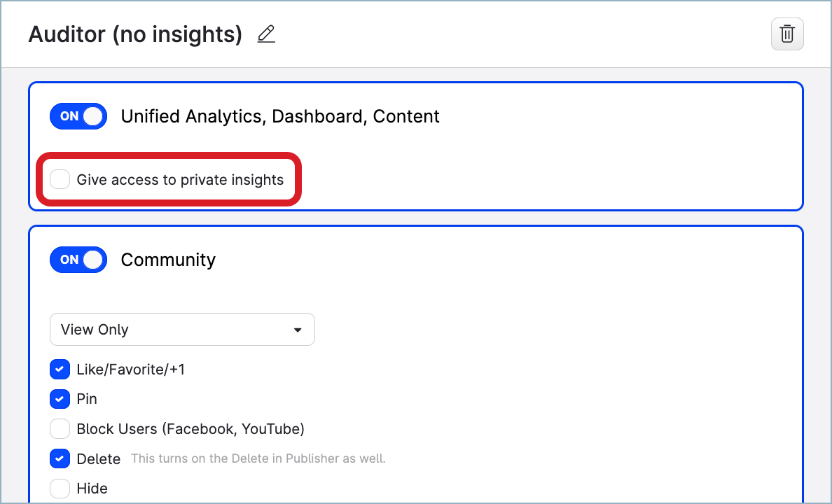Click the Delete in Publisher hint text
The image size is (832, 504).
(x=258, y=459)
